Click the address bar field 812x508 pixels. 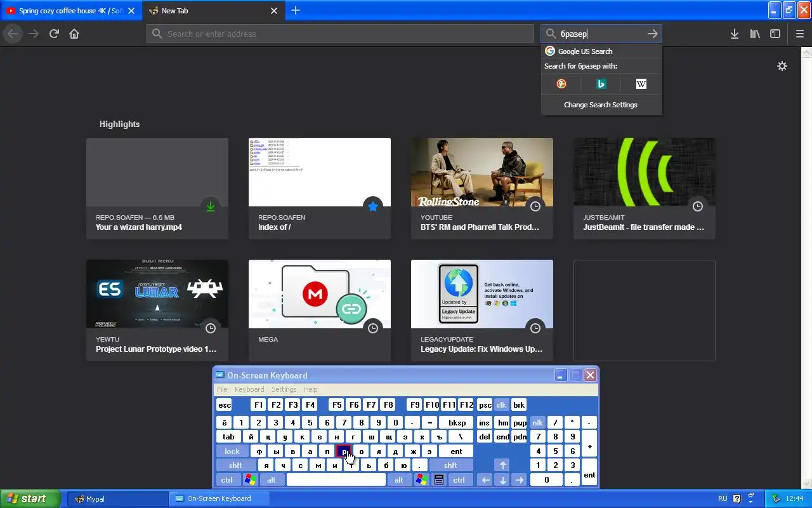(341, 34)
